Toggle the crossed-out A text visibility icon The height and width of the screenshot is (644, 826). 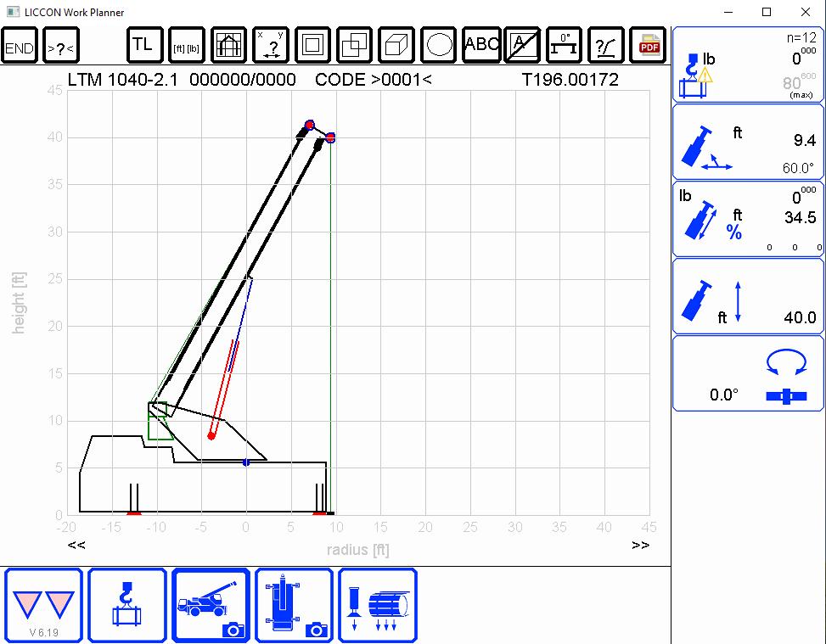[x=522, y=46]
